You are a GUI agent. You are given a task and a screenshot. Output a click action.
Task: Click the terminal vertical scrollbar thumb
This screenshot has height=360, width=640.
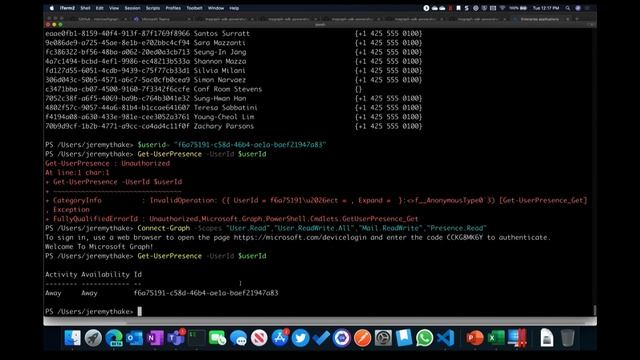click(x=595, y=310)
